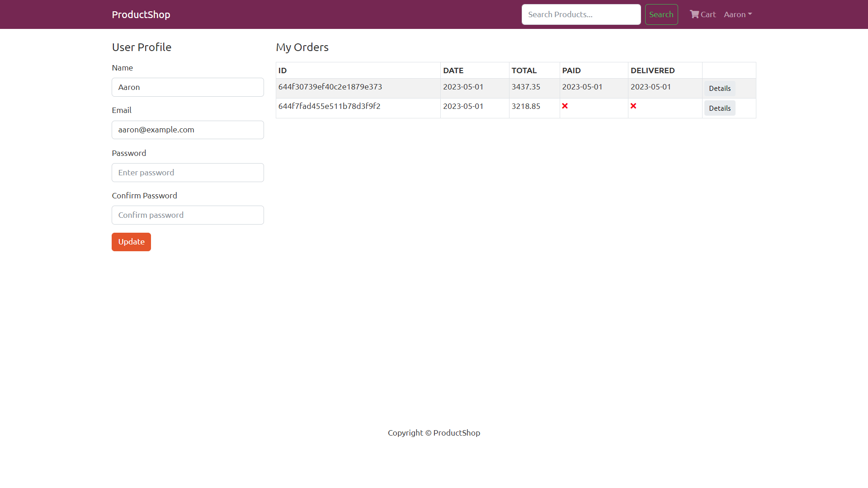Click the ID column header
The width and height of the screenshot is (868, 488).
tap(283, 70)
